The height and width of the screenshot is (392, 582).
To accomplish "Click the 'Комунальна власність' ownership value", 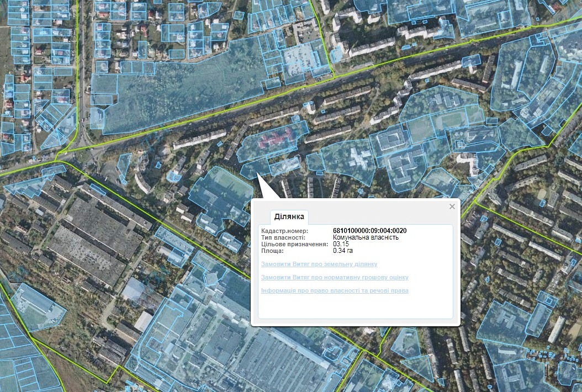I will [366, 237].
